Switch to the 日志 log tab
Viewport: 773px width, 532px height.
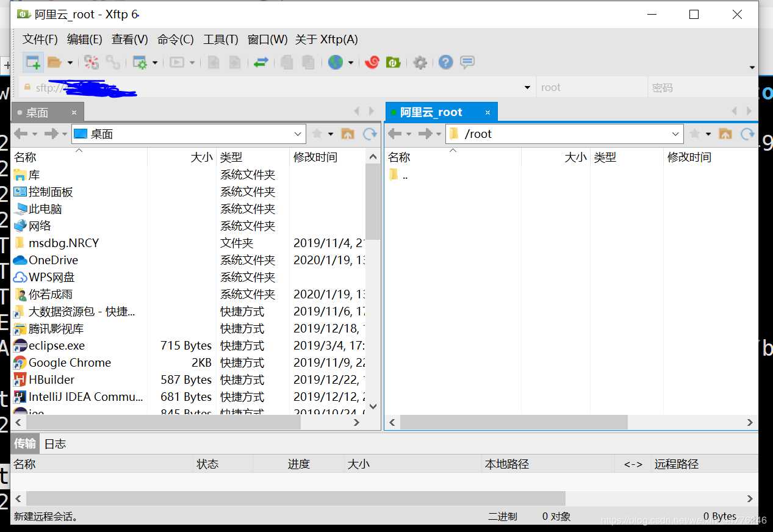click(55, 444)
